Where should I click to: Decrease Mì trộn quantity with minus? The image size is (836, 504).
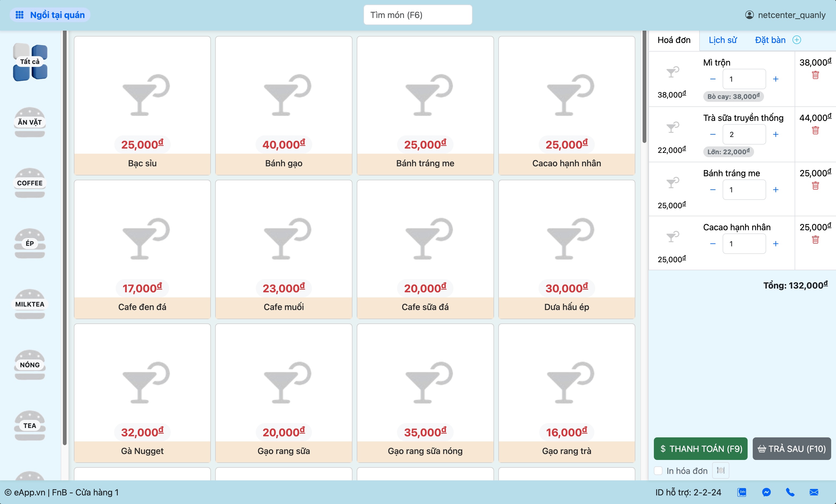(x=713, y=79)
